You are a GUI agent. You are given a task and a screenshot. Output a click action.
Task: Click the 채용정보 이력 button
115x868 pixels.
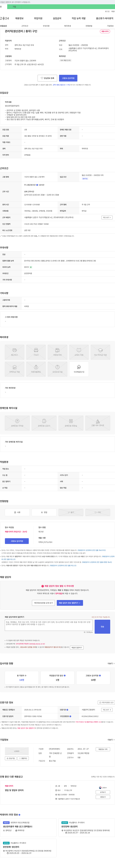click(103, 749)
